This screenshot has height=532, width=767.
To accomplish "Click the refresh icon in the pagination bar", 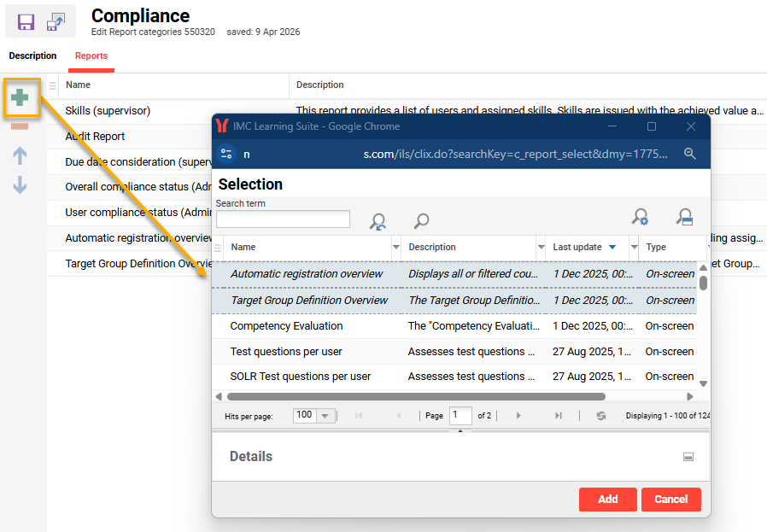I will click(601, 416).
